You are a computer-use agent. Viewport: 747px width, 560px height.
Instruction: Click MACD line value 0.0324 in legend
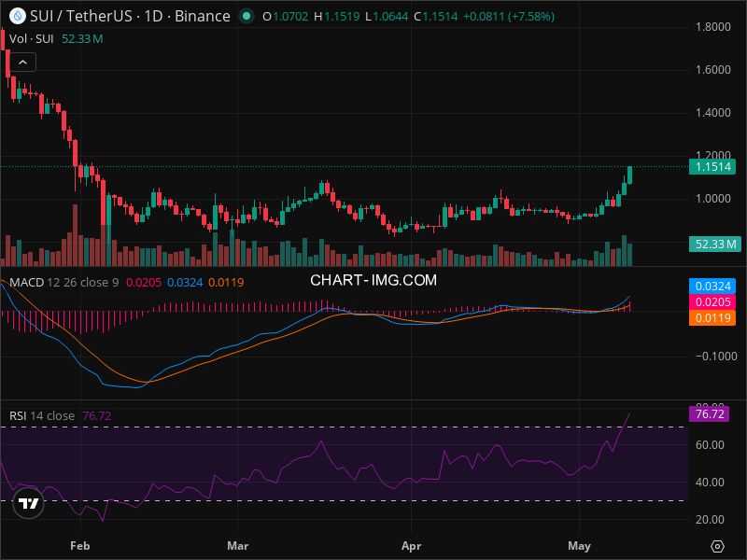point(185,283)
